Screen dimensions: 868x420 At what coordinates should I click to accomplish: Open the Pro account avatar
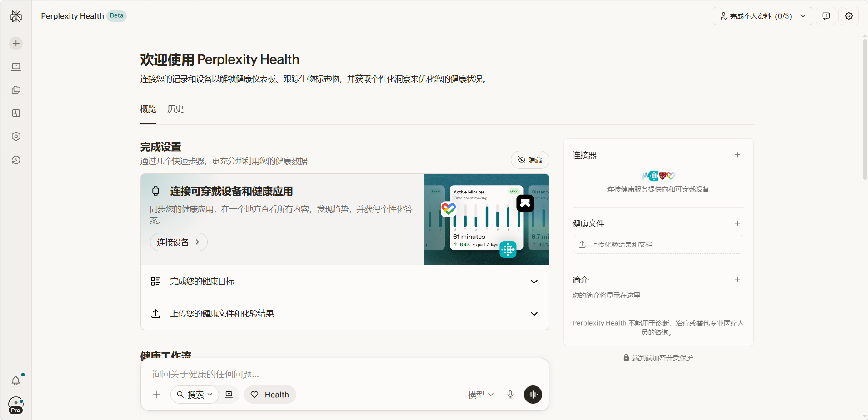(16, 405)
